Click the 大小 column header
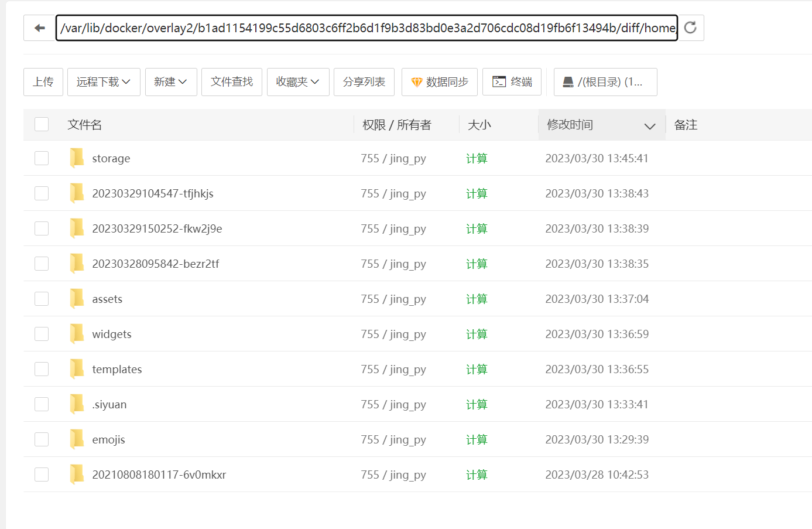 click(479, 125)
